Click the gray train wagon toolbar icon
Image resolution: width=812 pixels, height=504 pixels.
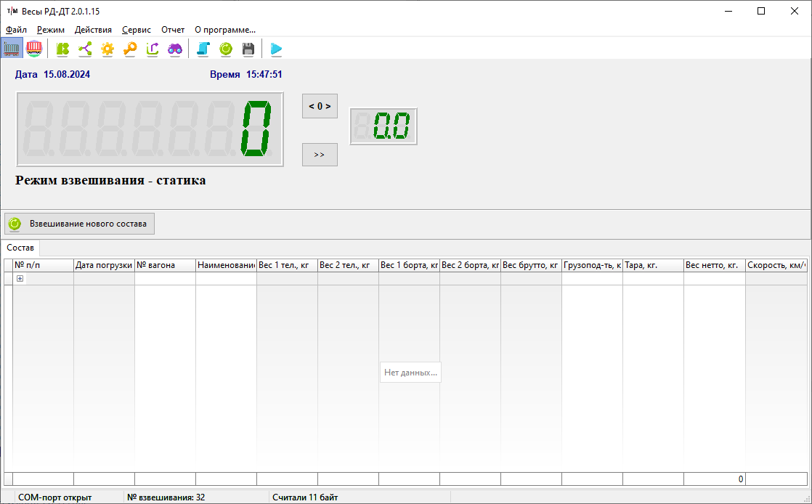[x=12, y=49]
